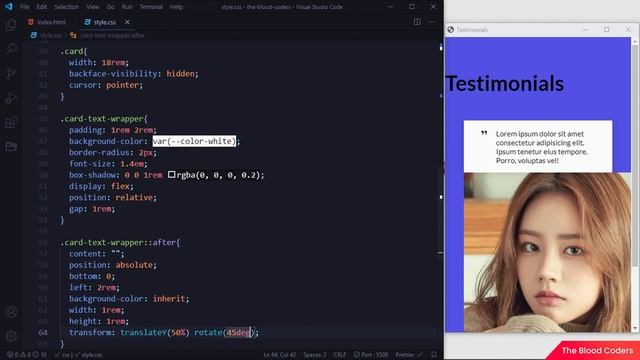Click the quote mark icon in testimonial card

(x=484, y=133)
